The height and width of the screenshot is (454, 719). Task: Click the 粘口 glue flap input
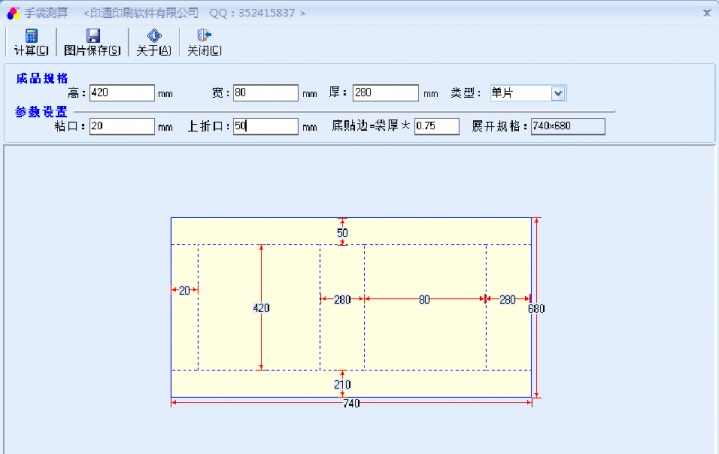[121, 127]
